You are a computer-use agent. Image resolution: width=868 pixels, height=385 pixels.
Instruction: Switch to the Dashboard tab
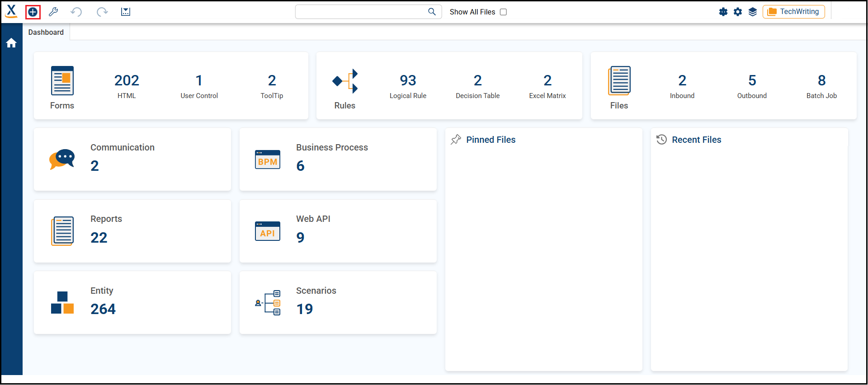point(46,33)
